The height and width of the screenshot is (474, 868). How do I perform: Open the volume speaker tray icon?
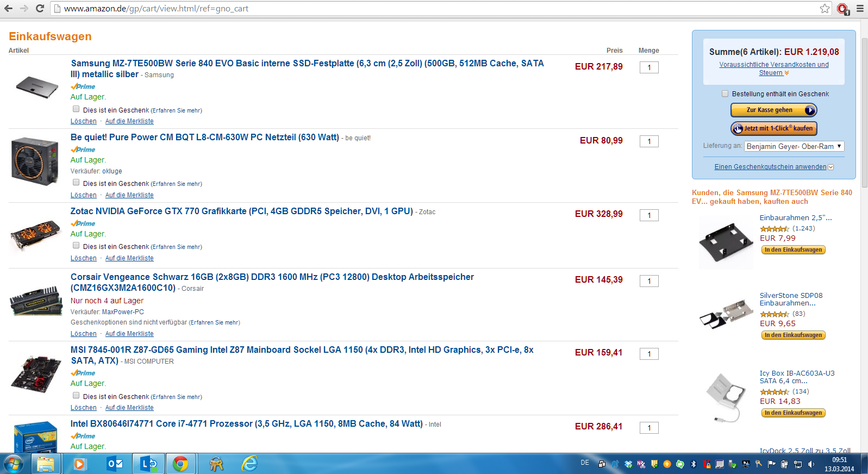pos(811,464)
